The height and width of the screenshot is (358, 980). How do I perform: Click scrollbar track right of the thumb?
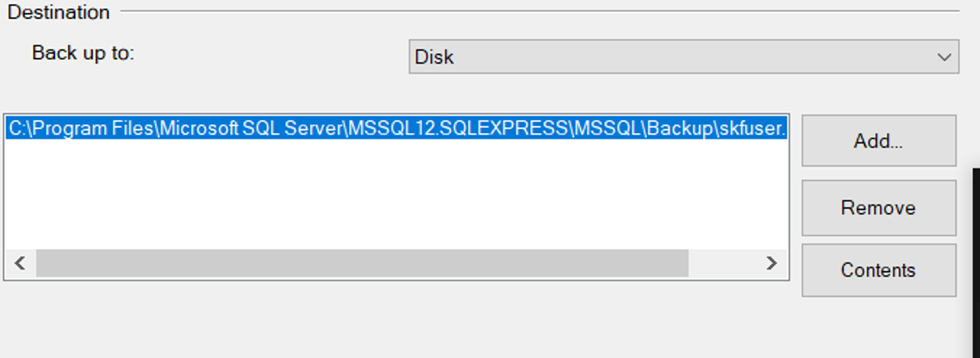pos(722,263)
